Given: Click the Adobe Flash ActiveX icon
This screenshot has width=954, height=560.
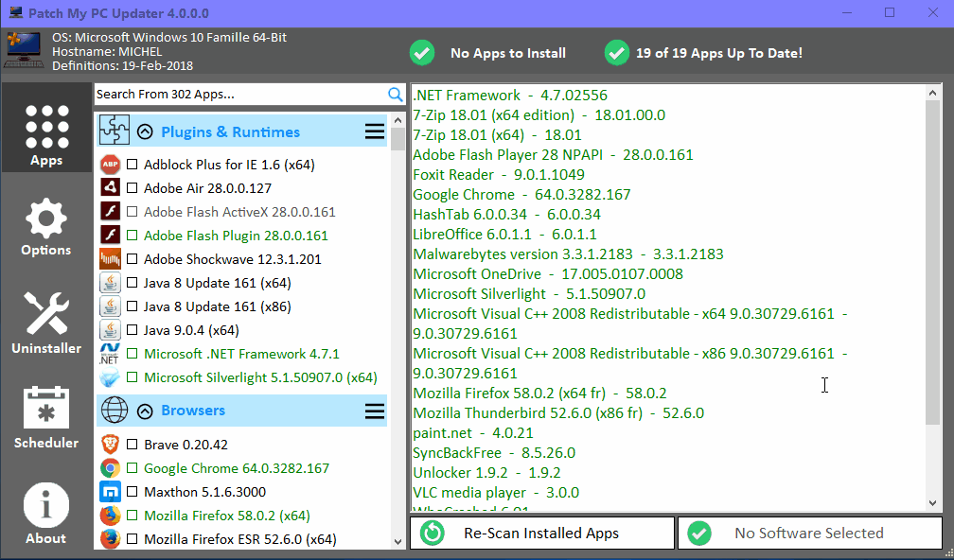Looking at the screenshot, I should pos(110,211).
